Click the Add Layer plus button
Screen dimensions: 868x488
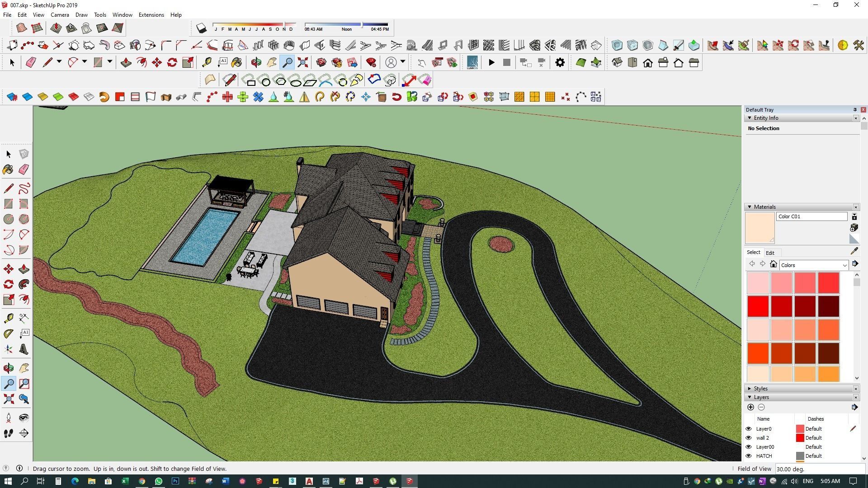(x=750, y=407)
